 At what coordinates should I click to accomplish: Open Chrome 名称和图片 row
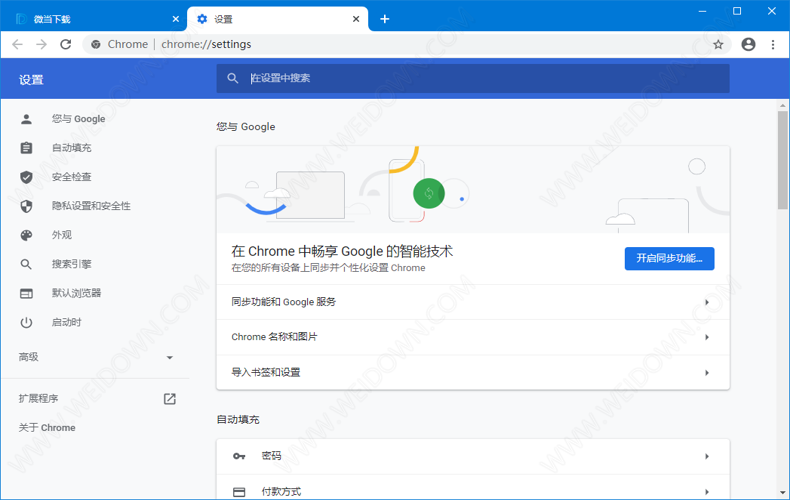pyautogui.click(x=473, y=337)
